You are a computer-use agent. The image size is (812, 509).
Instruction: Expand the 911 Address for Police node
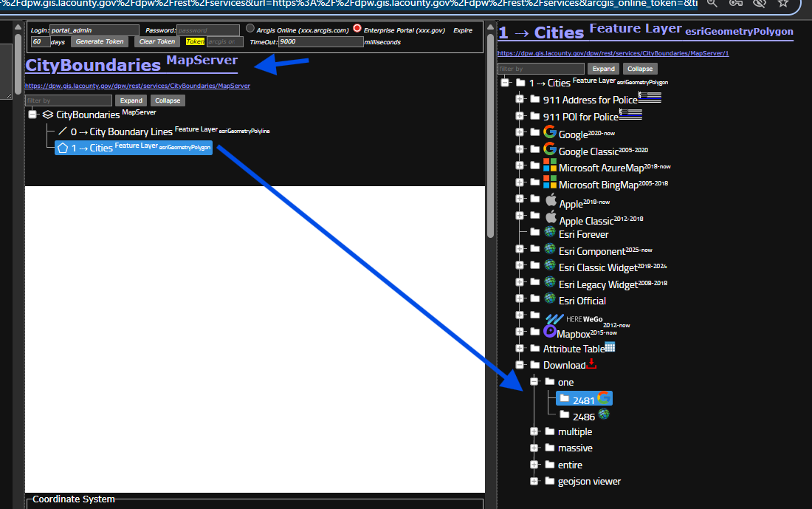(520, 99)
